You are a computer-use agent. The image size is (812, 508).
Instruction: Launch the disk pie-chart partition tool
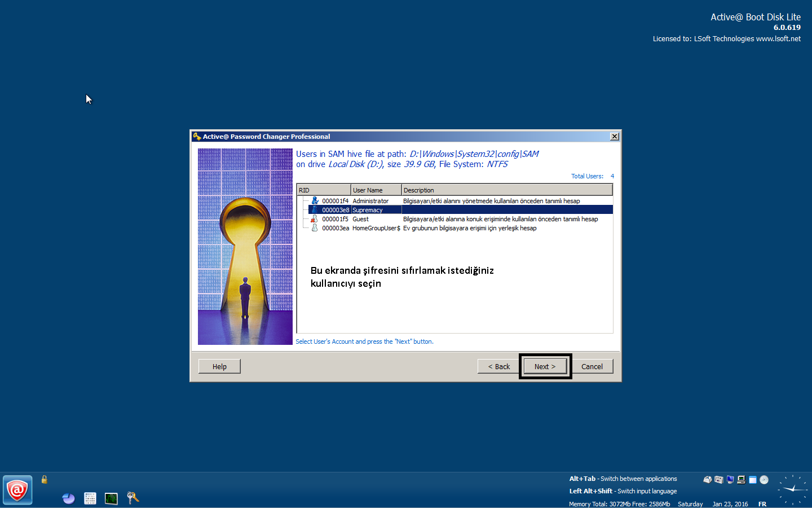click(x=68, y=498)
